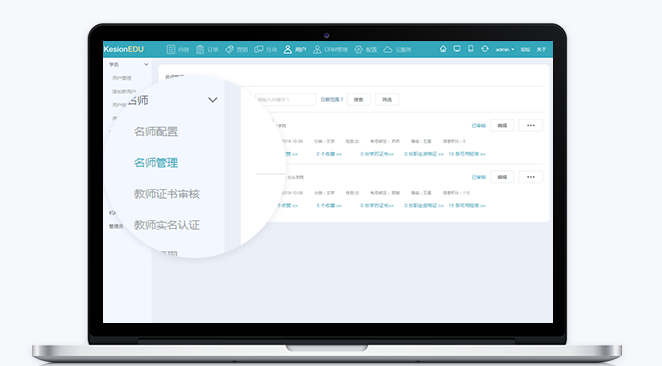Open 教师证书审核 in the sidebar

167,194
